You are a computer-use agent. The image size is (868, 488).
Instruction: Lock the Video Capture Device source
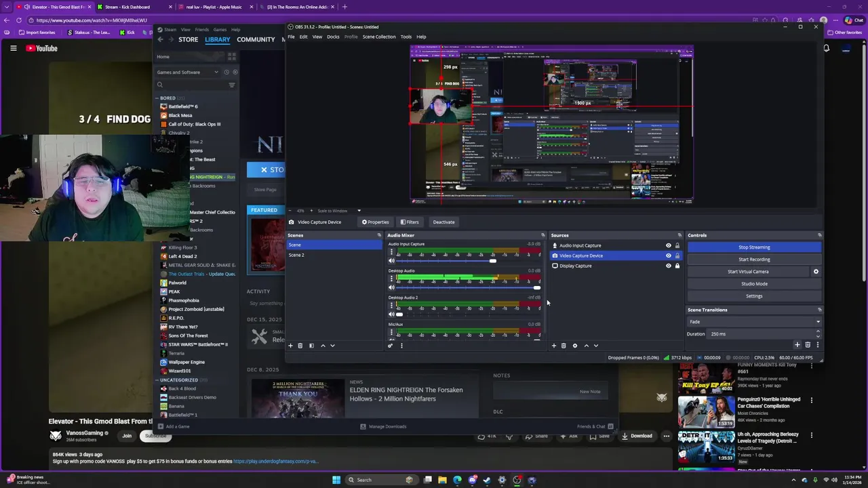point(677,256)
